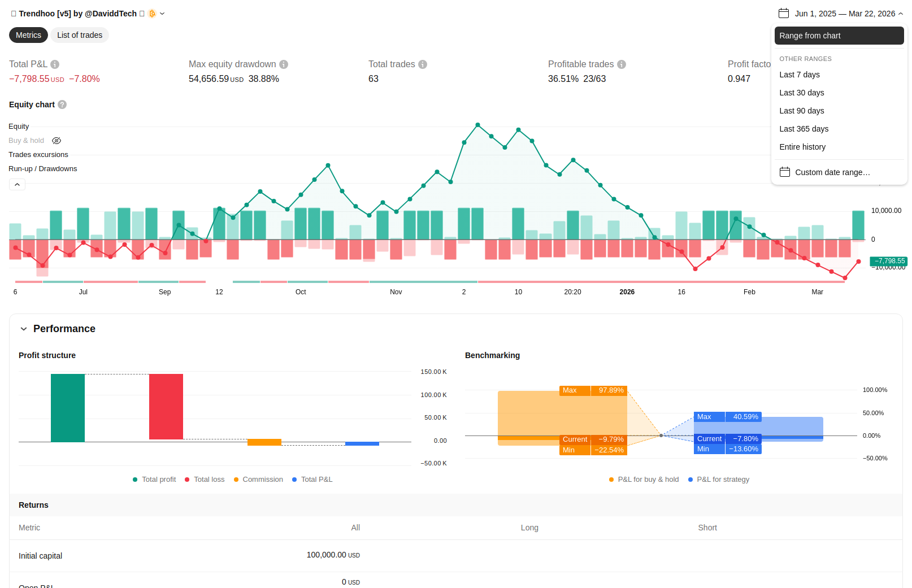Screen dimensions: 912x588
Task: Toggle Buy & hold visibility eye icon
Action: pos(57,141)
